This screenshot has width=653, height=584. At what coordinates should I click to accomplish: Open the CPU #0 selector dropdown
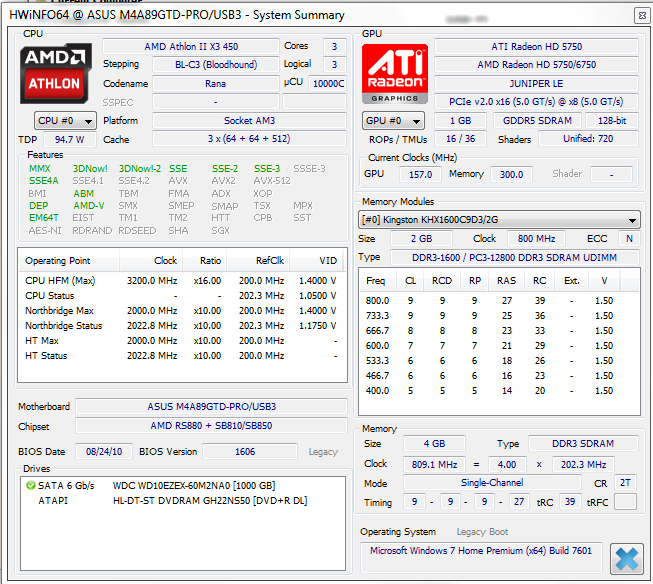[x=65, y=121]
